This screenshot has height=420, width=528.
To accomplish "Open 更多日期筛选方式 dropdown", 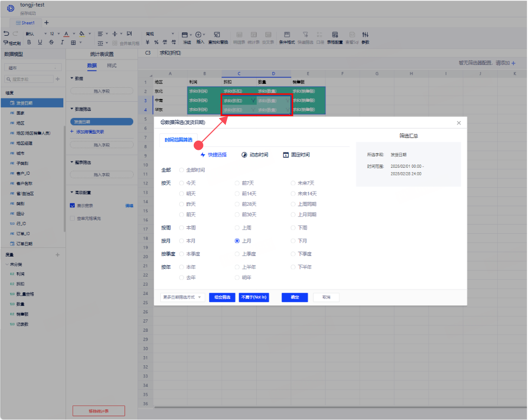I will pos(182,297).
